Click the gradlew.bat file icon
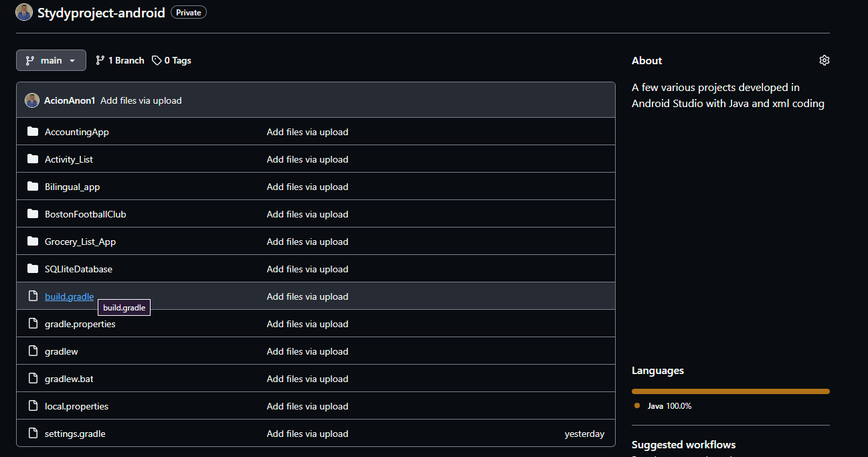 pyautogui.click(x=33, y=379)
